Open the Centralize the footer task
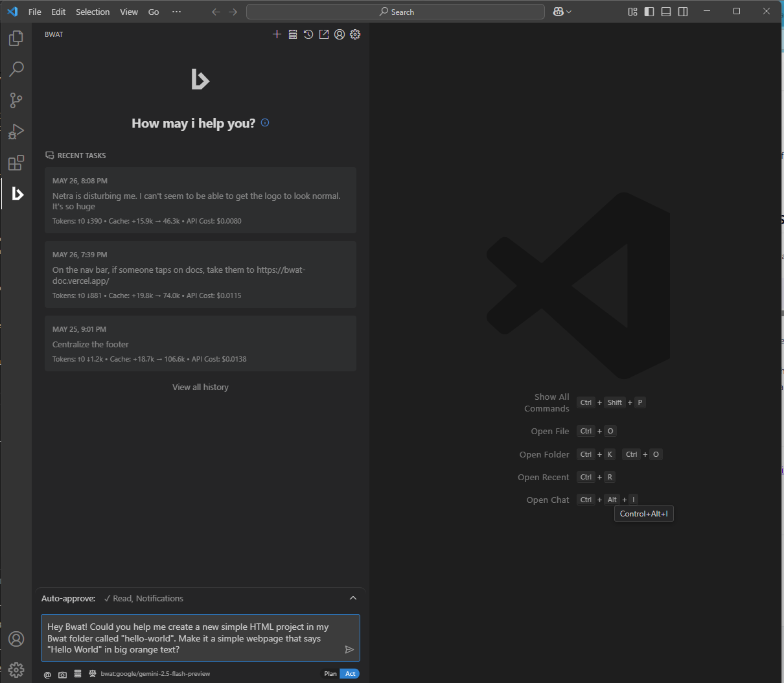 [x=200, y=343]
